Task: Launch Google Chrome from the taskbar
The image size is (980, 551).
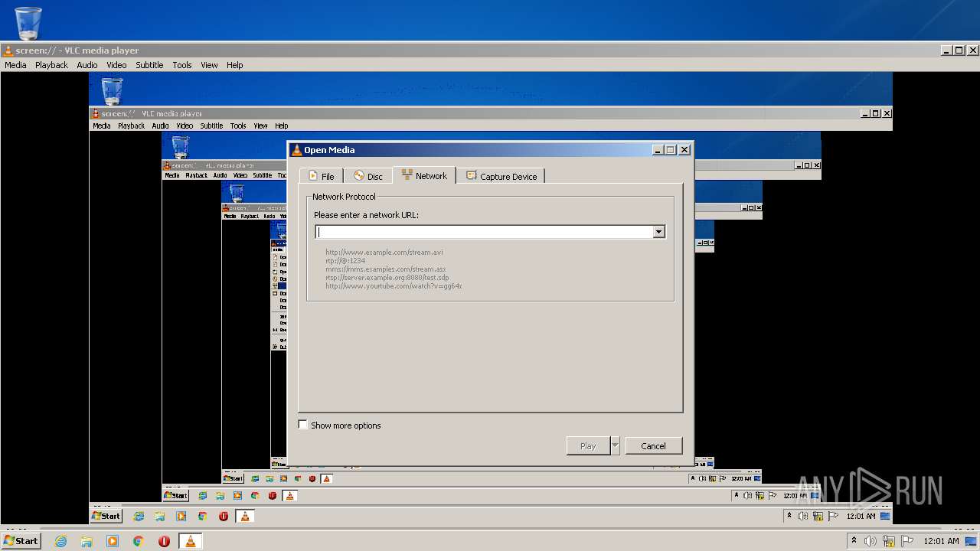Action: [139, 541]
